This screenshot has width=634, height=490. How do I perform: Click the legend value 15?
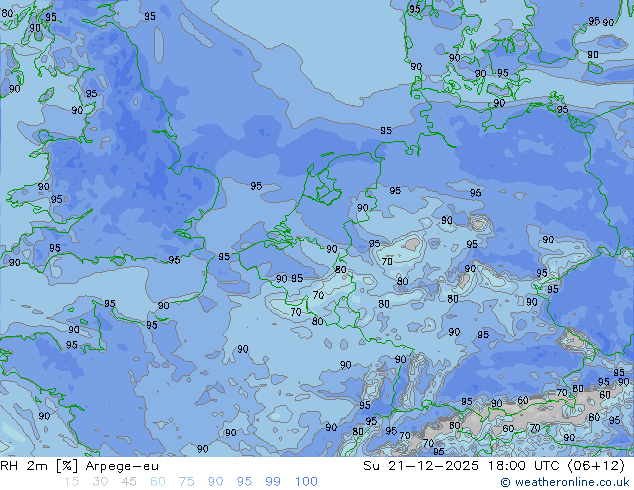click(71, 482)
